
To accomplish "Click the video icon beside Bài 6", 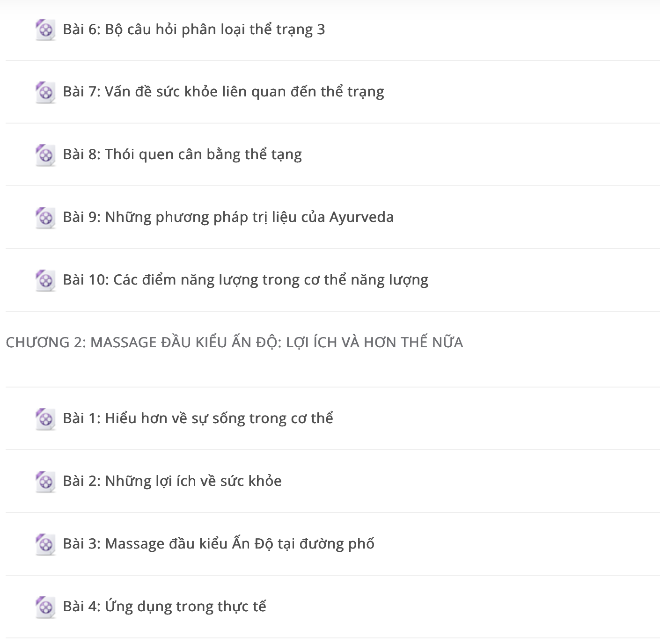I will (x=45, y=30).
